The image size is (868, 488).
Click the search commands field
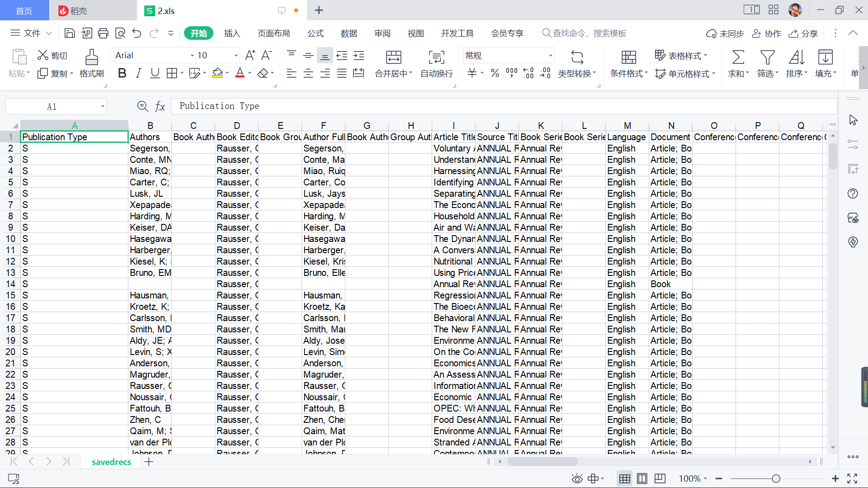585,33
